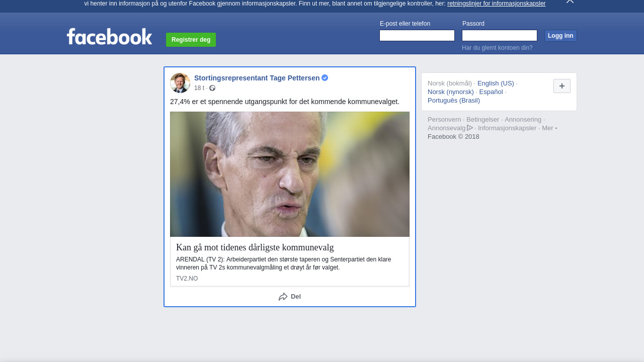The image size is (644, 362).
Task: Open Tage Pettersen's profile picture
Action: [180, 83]
